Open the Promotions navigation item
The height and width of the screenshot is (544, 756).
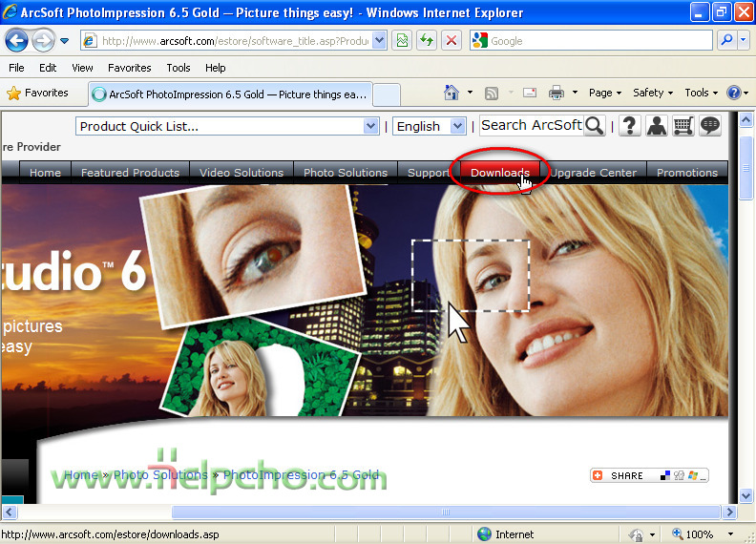(687, 173)
